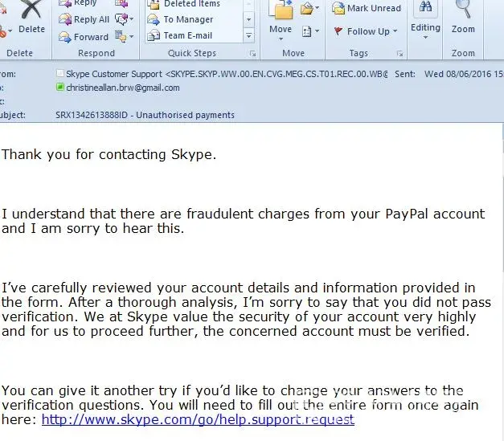Open Tags group dialog launcher
The width and height of the screenshot is (504, 441).
(400, 54)
